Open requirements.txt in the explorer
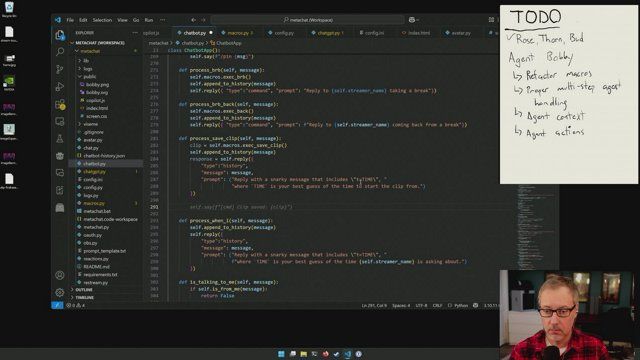This screenshot has width=640, height=360. point(100,274)
